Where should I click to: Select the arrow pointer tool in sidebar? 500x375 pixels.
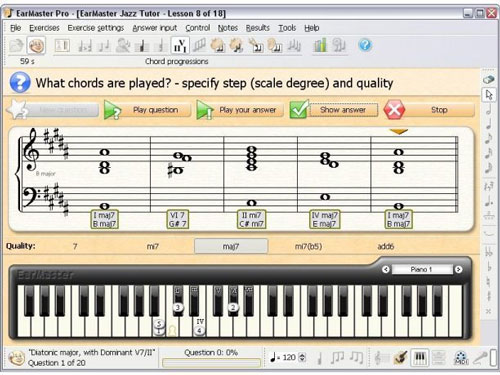[489, 95]
